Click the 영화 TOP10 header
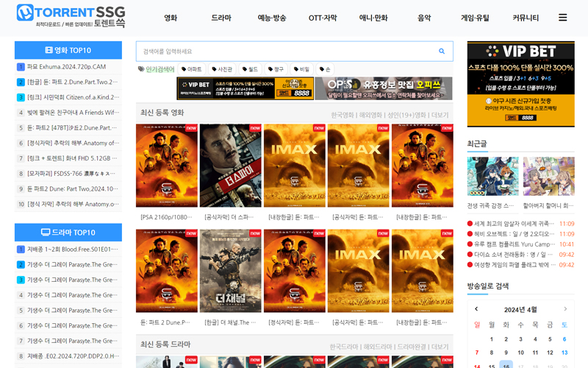Viewport: 588px width, 368px height. tap(68, 50)
